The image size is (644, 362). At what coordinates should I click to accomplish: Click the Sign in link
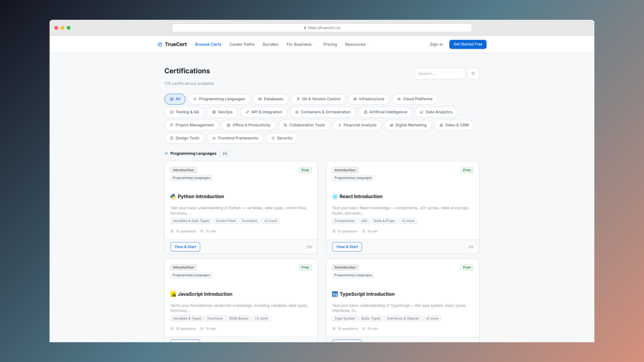click(x=436, y=44)
